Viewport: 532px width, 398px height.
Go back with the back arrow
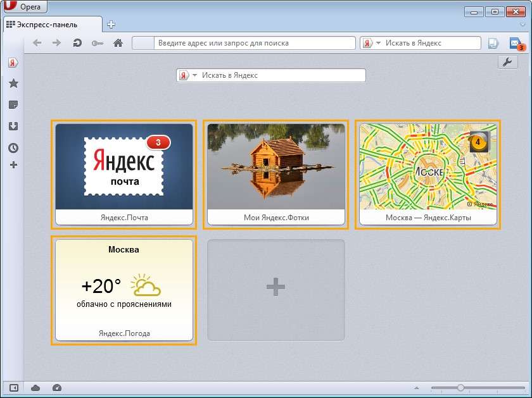[x=37, y=43]
